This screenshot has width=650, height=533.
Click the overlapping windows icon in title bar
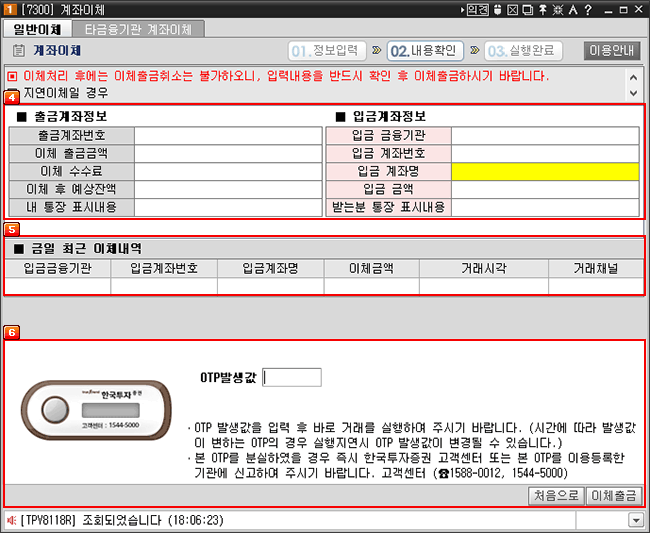(x=528, y=10)
